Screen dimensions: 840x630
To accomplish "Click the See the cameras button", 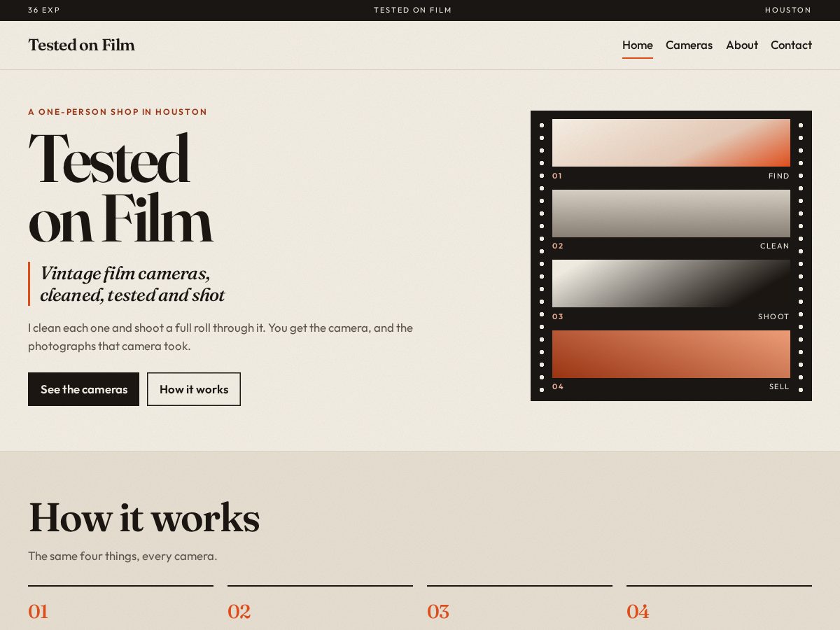I will 83,389.
